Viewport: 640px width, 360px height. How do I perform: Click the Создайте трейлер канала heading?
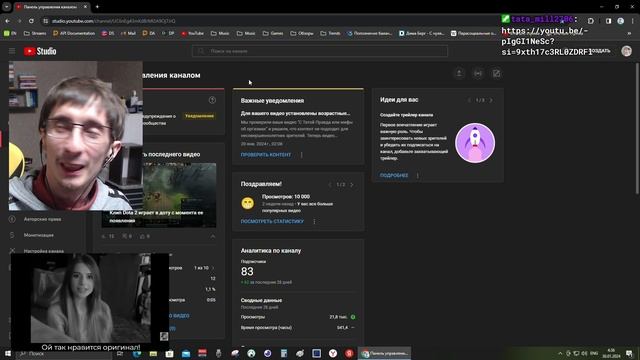click(x=407, y=115)
